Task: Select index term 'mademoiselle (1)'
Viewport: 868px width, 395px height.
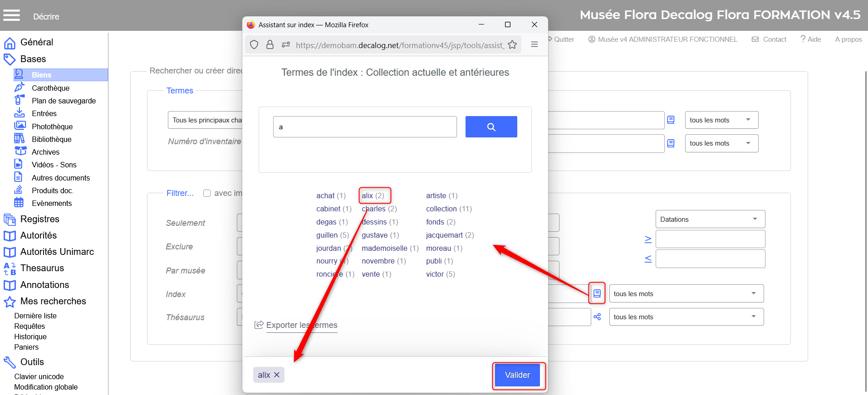Action: pyautogui.click(x=390, y=248)
